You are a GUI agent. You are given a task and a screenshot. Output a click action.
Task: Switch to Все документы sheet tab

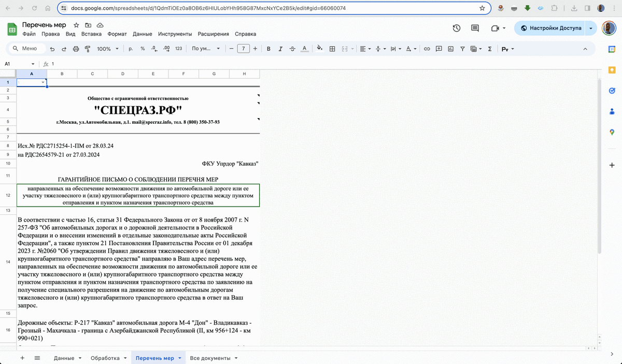click(214, 358)
